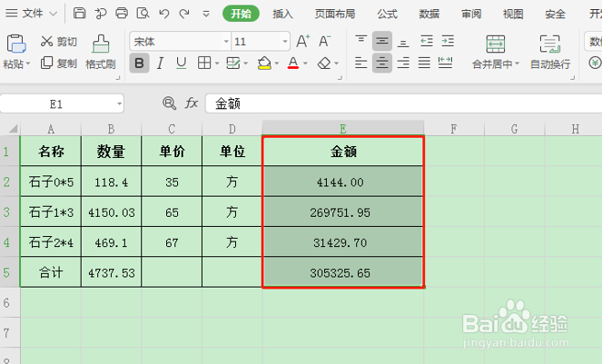
Task: Expand the font color dropdown arrow
Action: pos(306,64)
